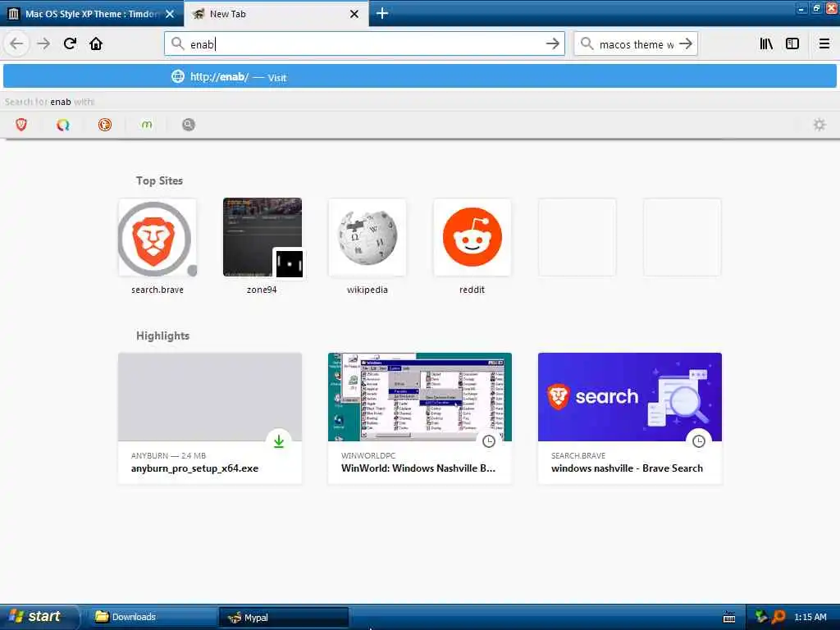The height and width of the screenshot is (630, 840).
Task: Click the green tray icon near clock
Action: (760, 617)
